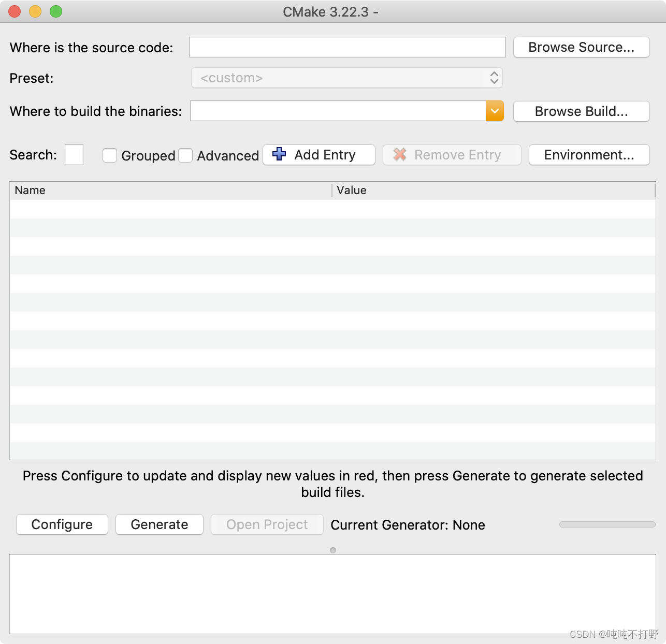Screen dimensions: 666x644
Task: Click the splitter handle above output pane
Action: pos(333,550)
